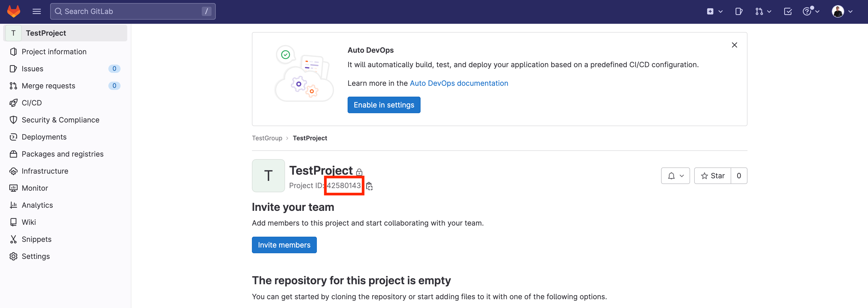Image resolution: width=868 pixels, height=308 pixels.
Task: Copy project ID with clipboard icon
Action: [x=369, y=186]
